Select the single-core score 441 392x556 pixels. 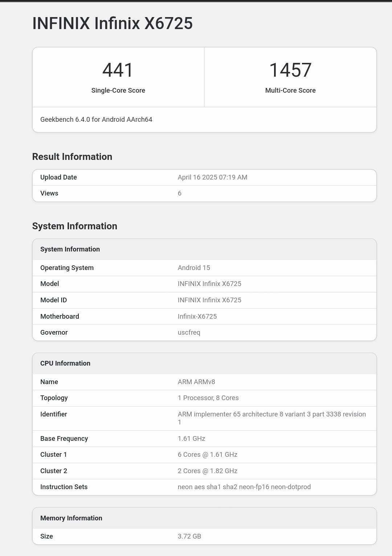tap(118, 70)
